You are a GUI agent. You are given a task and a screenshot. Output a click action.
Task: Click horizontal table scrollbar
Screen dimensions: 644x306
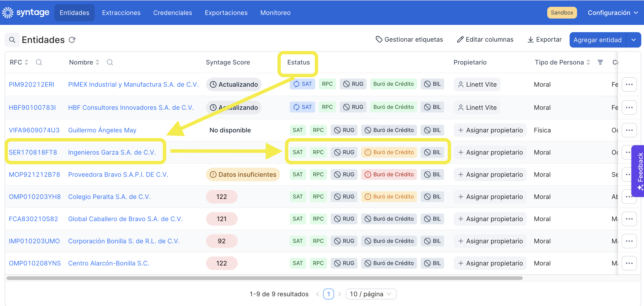265,278
